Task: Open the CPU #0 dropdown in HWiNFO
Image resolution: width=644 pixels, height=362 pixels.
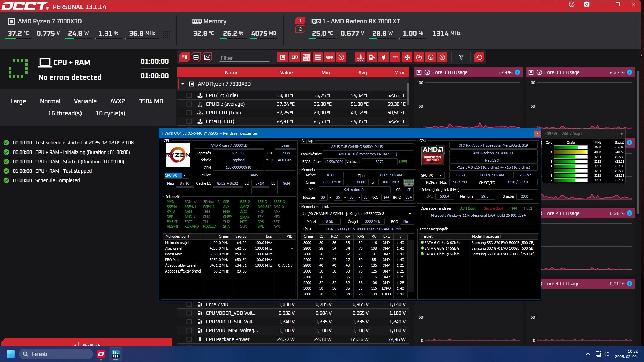Action: pyautogui.click(x=176, y=175)
